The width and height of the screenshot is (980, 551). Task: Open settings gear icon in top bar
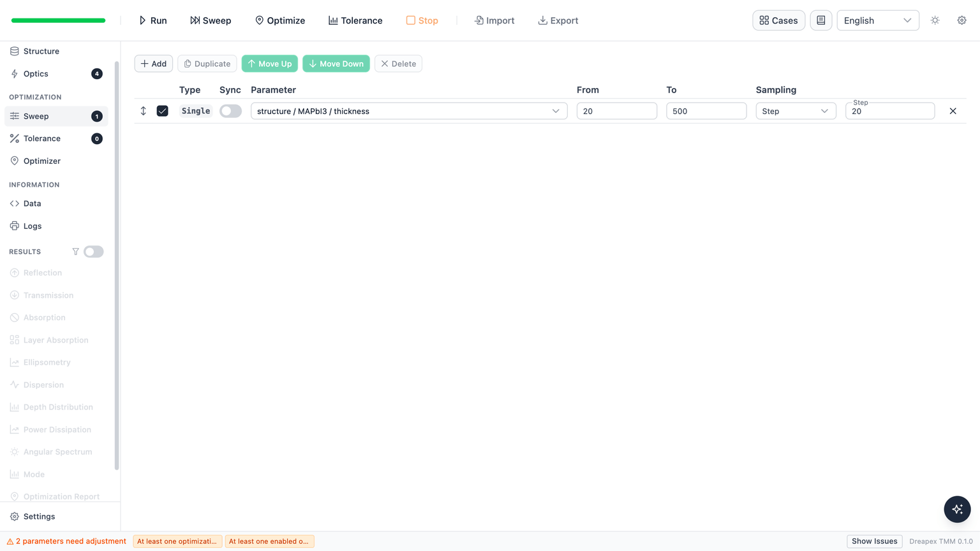pyautogui.click(x=962, y=20)
